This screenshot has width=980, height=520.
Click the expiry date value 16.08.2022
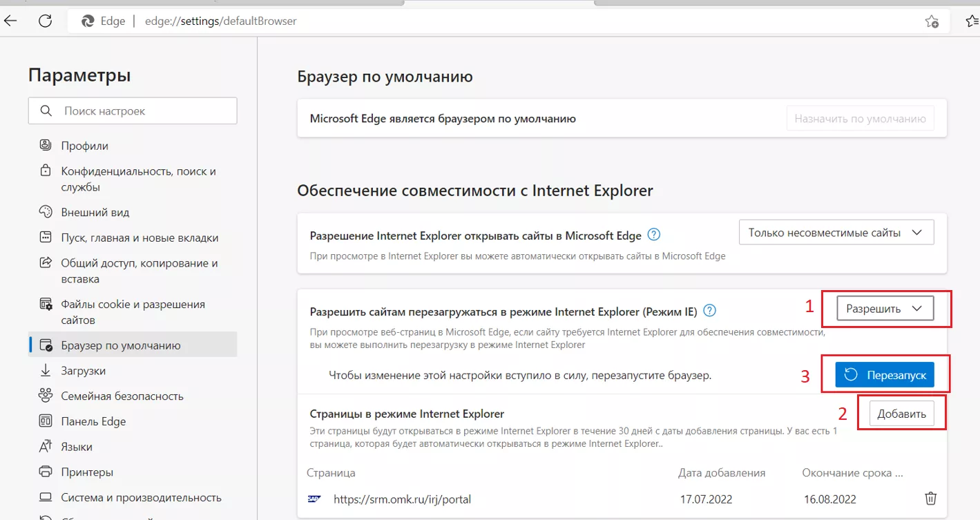pos(829,499)
